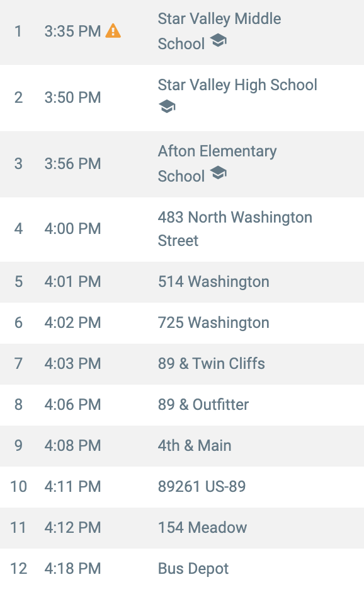The image size is (364, 594).
Task: Select the 89261 US-89 stop
Action: tap(202, 486)
